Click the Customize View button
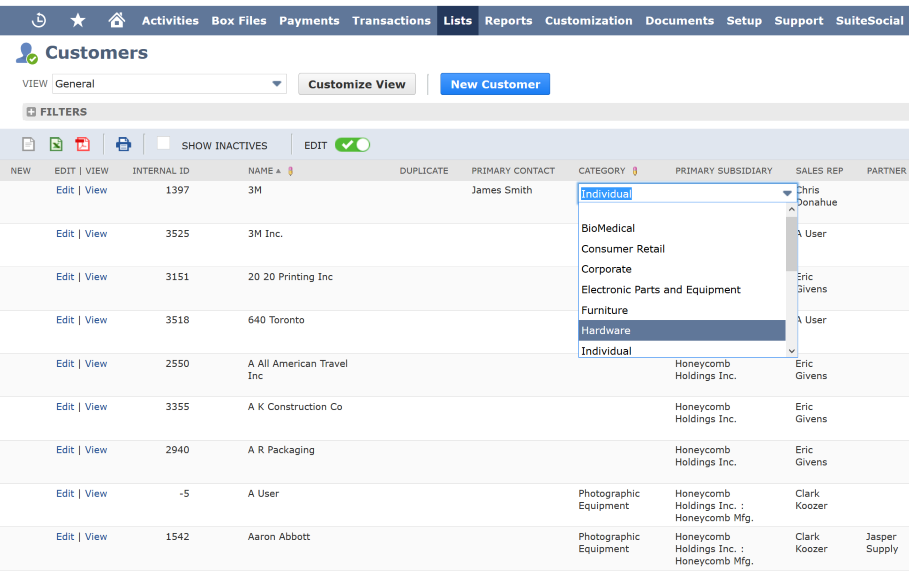The width and height of the screenshot is (909, 573). [357, 84]
